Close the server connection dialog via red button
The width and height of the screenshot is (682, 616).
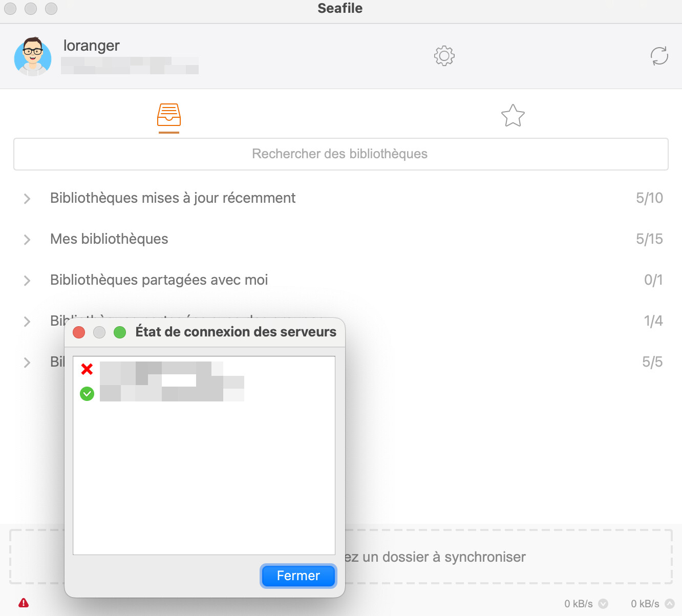(79, 332)
